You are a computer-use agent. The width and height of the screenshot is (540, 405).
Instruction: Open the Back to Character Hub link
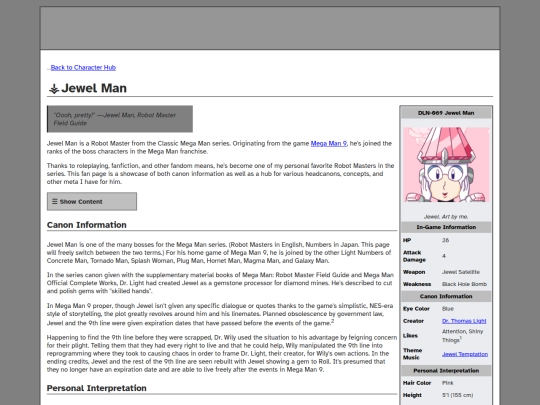point(83,68)
